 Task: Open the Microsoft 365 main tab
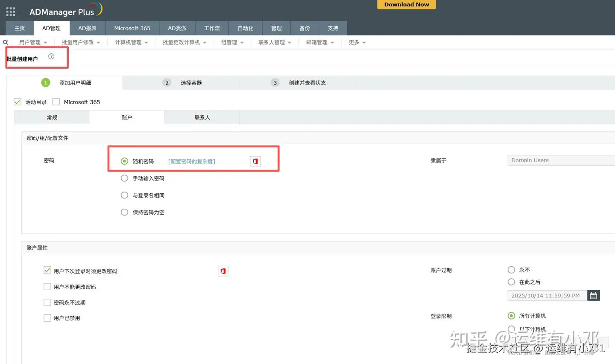(132, 28)
